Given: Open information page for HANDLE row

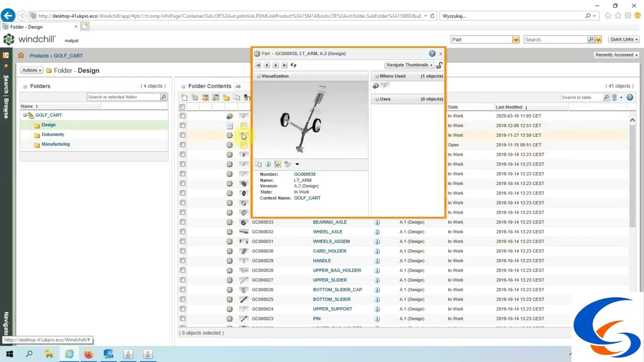Looking at the screenshot, I should (377, 261).
